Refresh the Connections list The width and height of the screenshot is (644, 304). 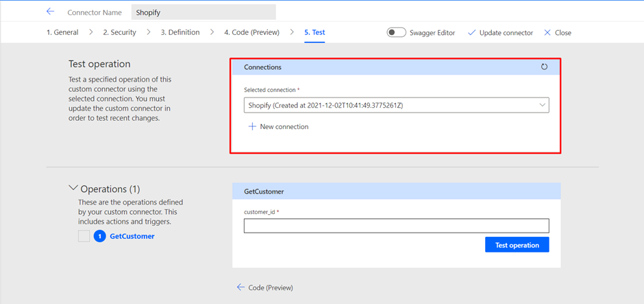point(544,67)
